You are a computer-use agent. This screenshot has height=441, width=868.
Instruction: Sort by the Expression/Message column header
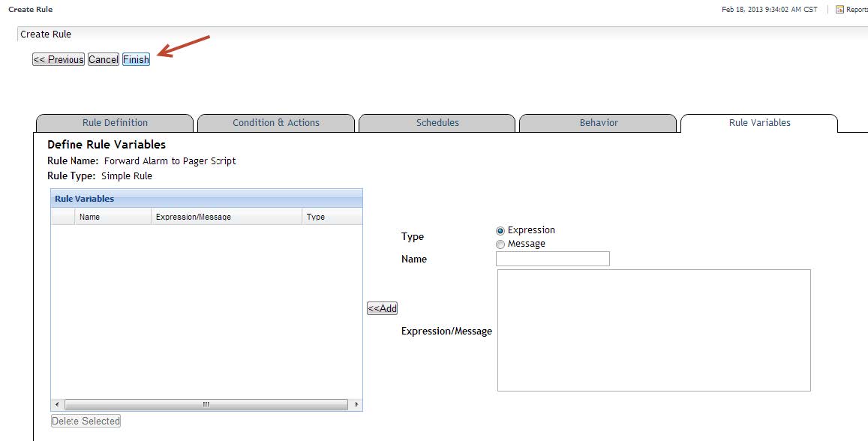point(227,217)
